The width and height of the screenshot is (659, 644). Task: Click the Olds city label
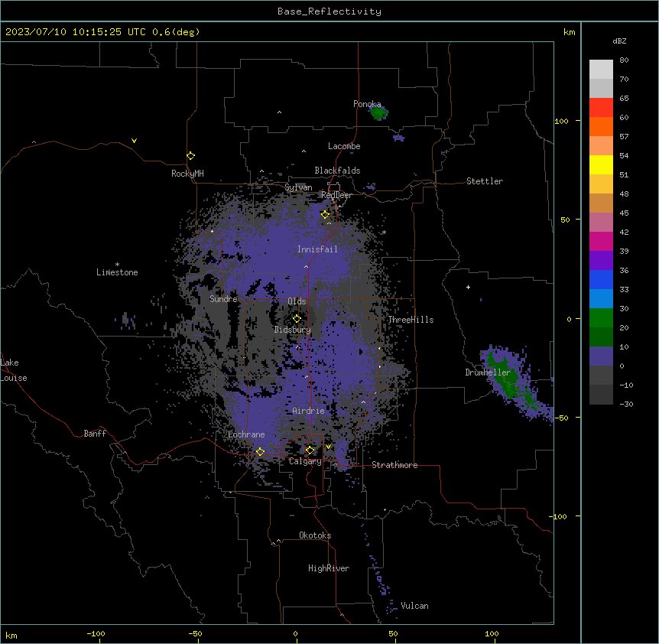(x=297, y=301)
